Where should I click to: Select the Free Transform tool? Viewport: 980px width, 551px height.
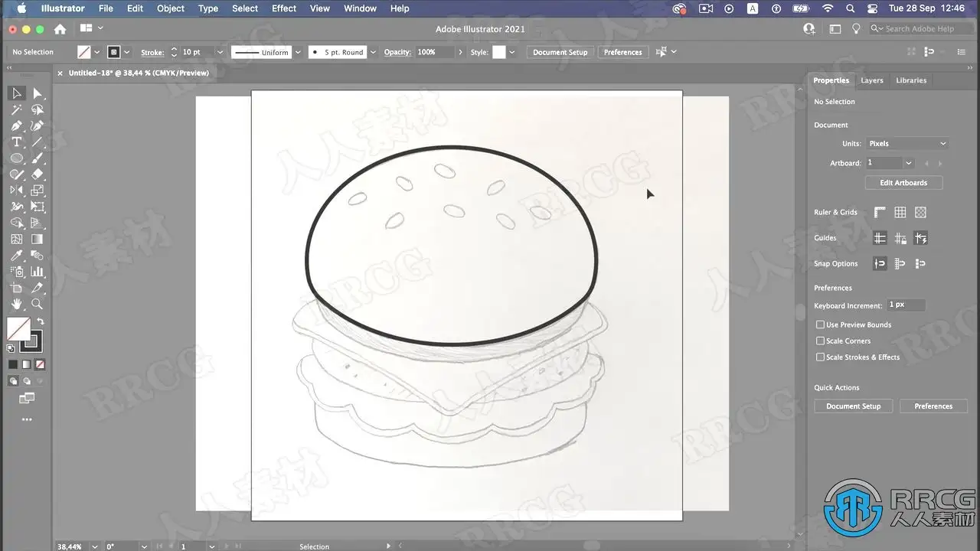[x=37, y=207]
